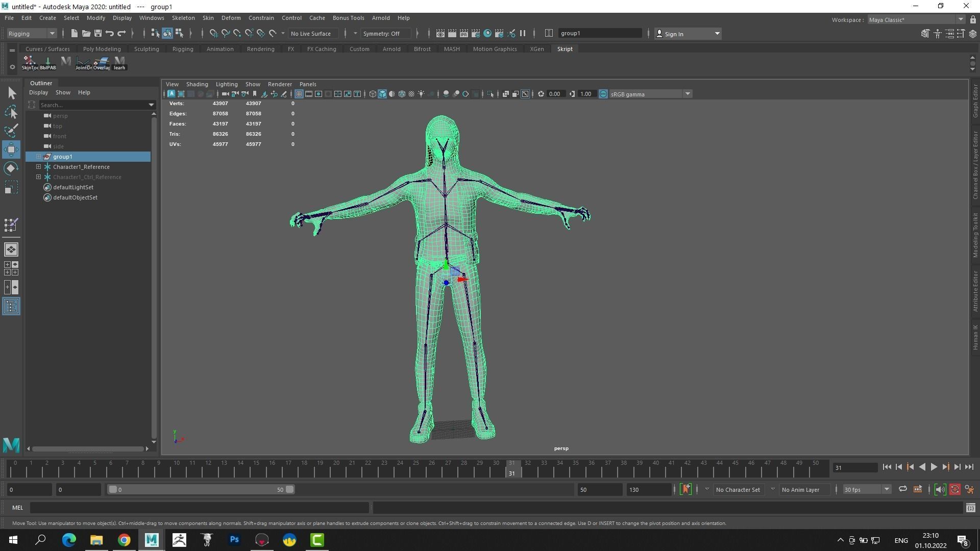Select the arrow Select tool
980x551 pixels.
pyautogui.click(x=11, y=93)
